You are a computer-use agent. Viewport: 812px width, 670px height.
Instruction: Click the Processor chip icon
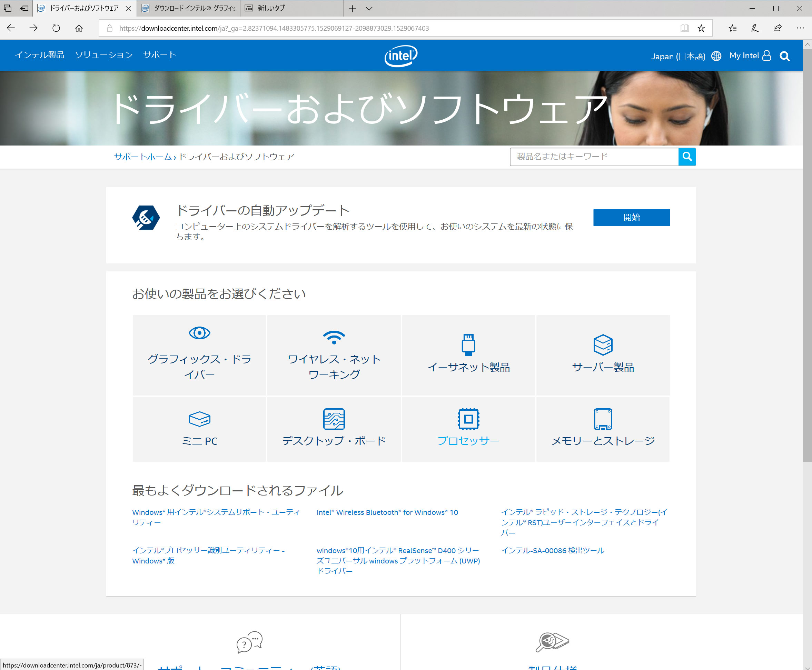point(468,419)
